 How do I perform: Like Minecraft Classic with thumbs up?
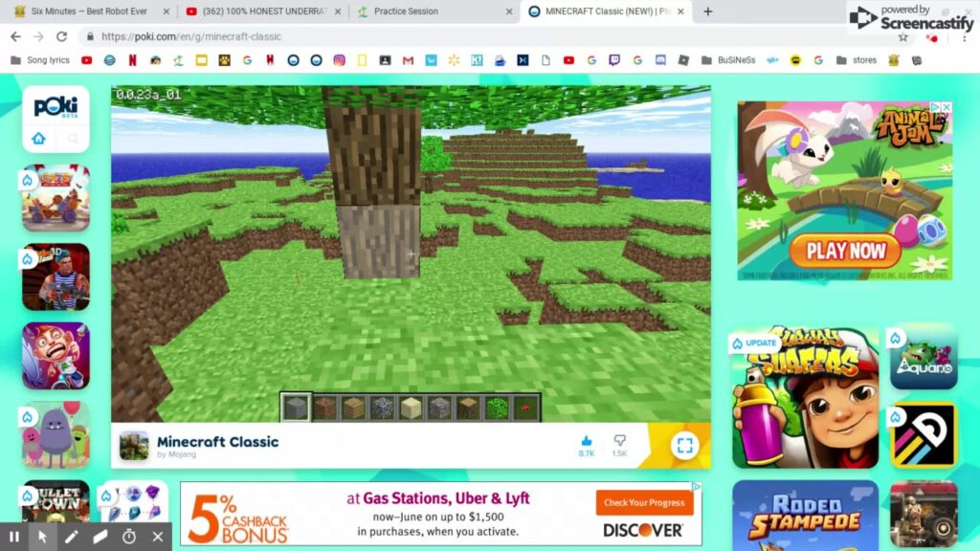coord(587,446)
